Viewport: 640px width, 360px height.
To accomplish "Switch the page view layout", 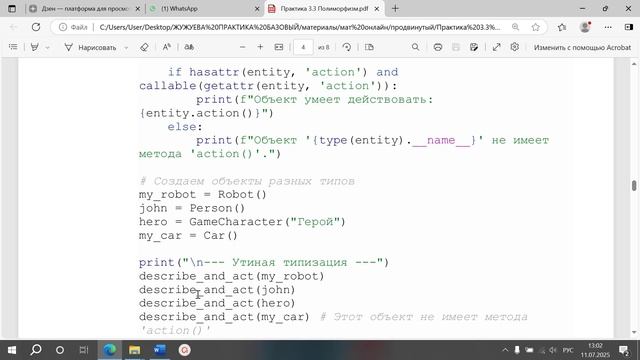I will point(369,47).
